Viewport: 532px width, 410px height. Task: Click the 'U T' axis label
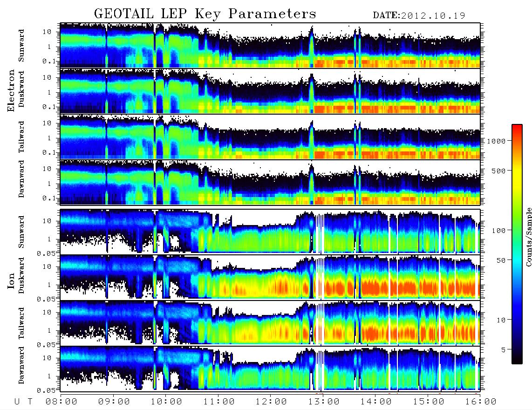pos(24,402)
